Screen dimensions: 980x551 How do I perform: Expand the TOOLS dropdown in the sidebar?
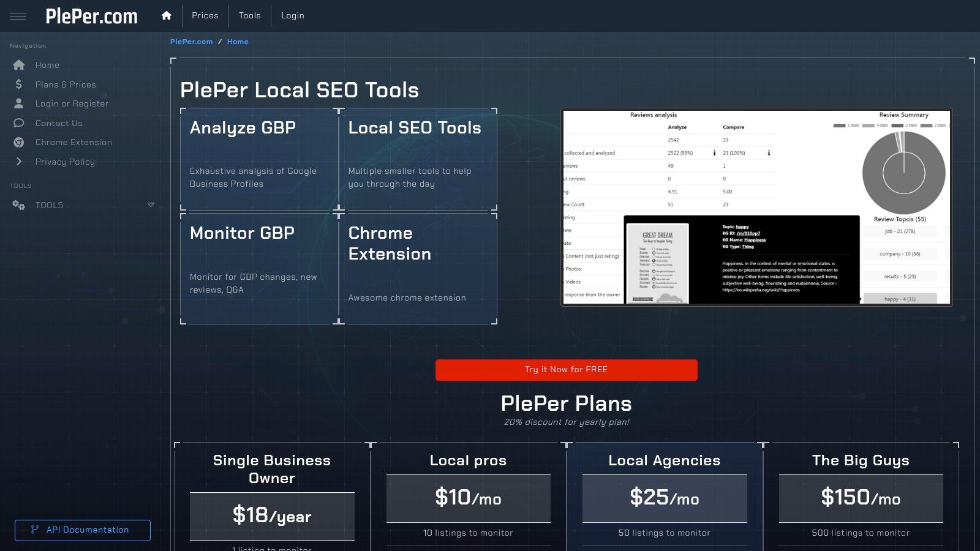(x=150, y=205)
